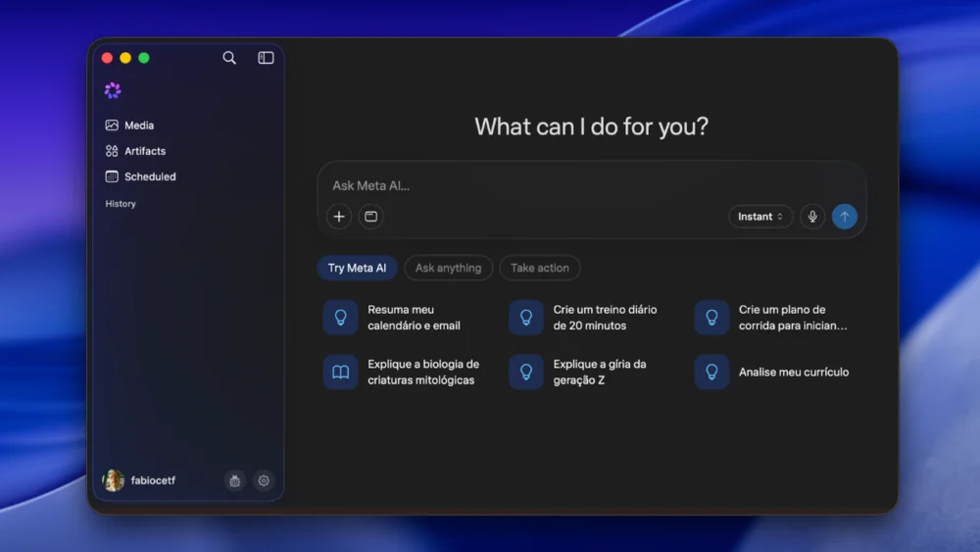Choose Crie um treino diário suggestion
The image size is (980, 552).
(590, 318)
